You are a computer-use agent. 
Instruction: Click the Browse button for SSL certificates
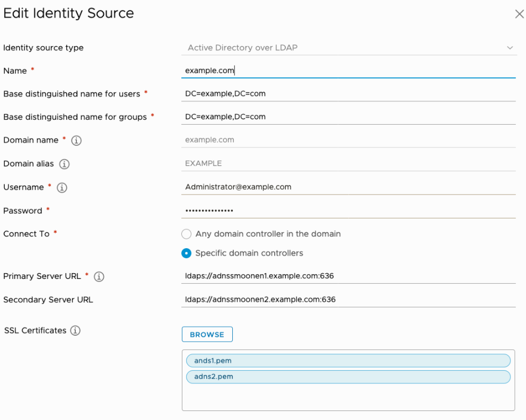pos(207,335)
